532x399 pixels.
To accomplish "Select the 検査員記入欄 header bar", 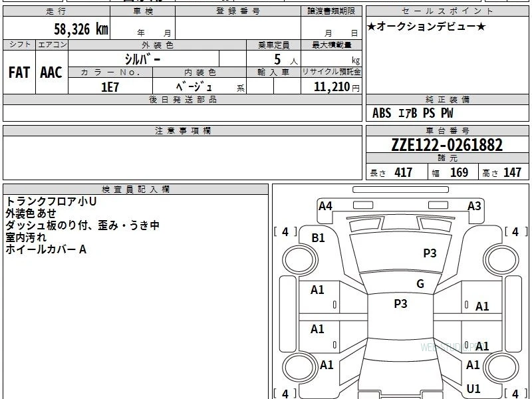I will pyautogui.click(x=136, y=190).
